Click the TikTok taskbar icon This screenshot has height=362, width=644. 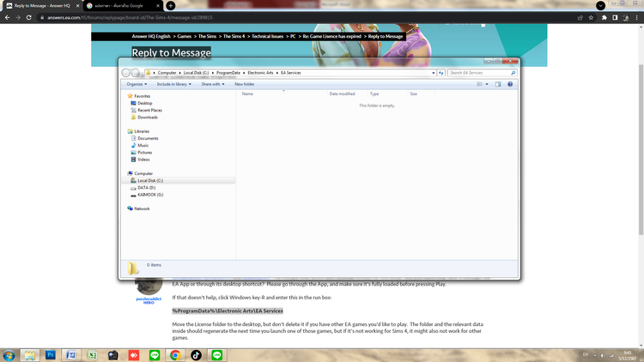[196, 353]
